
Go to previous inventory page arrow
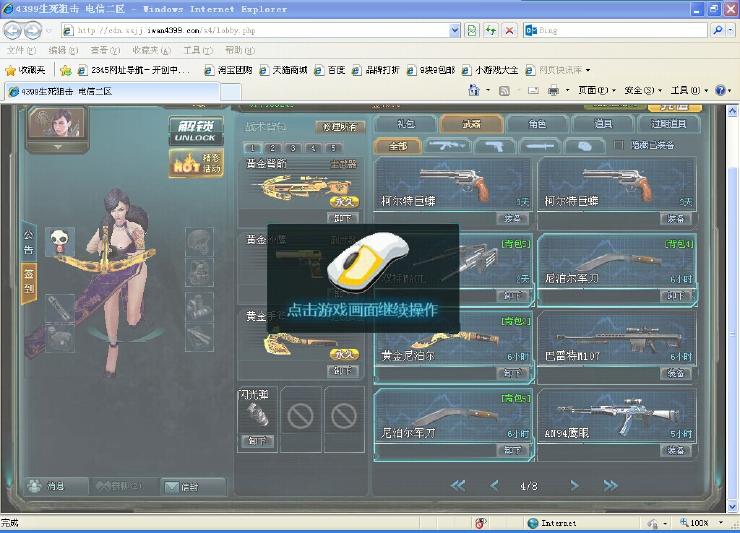494,485
